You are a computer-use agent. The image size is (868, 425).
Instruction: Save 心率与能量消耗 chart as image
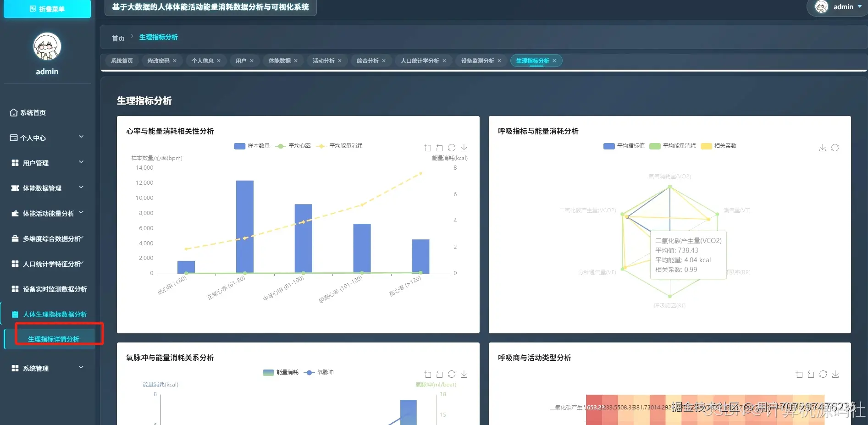click(464, 148)
